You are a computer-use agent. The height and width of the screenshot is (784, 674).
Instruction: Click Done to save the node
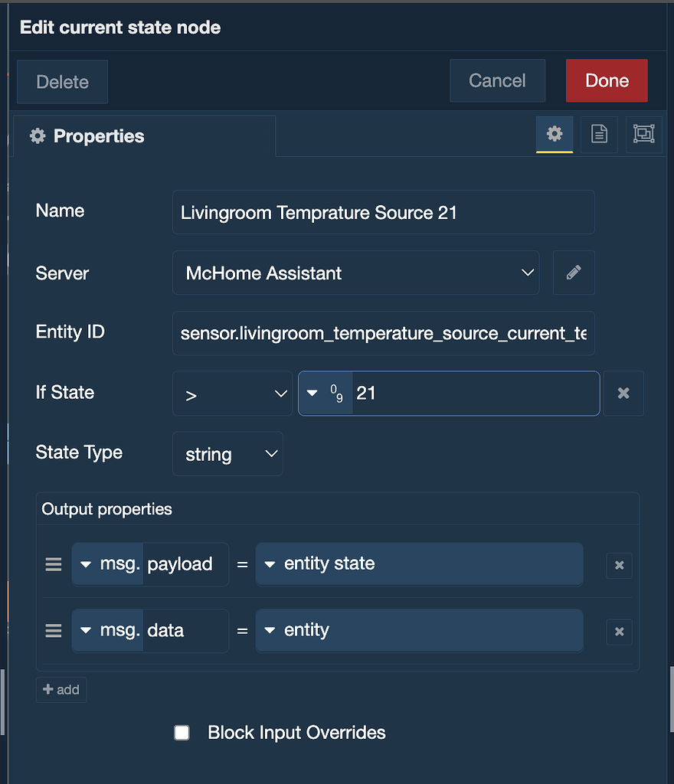pos(607,80)
